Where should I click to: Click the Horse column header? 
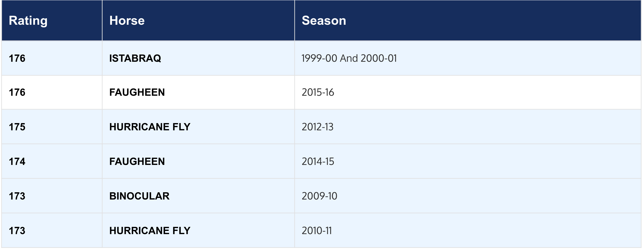198,21
